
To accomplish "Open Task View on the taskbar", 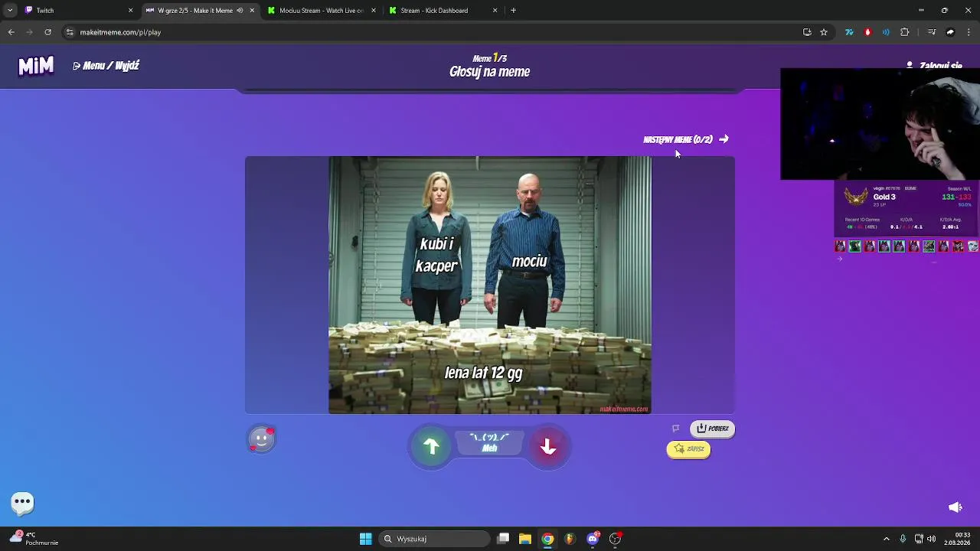I will [503, 539].
